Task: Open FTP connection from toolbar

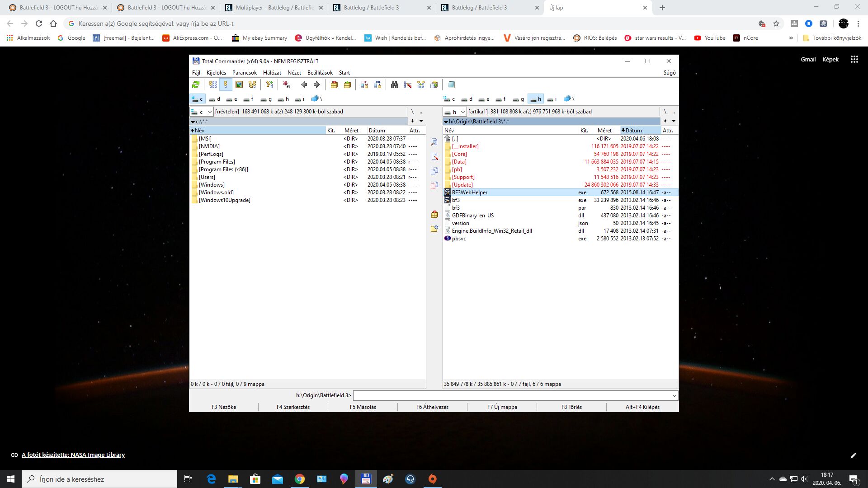Action: click(364, 84)
